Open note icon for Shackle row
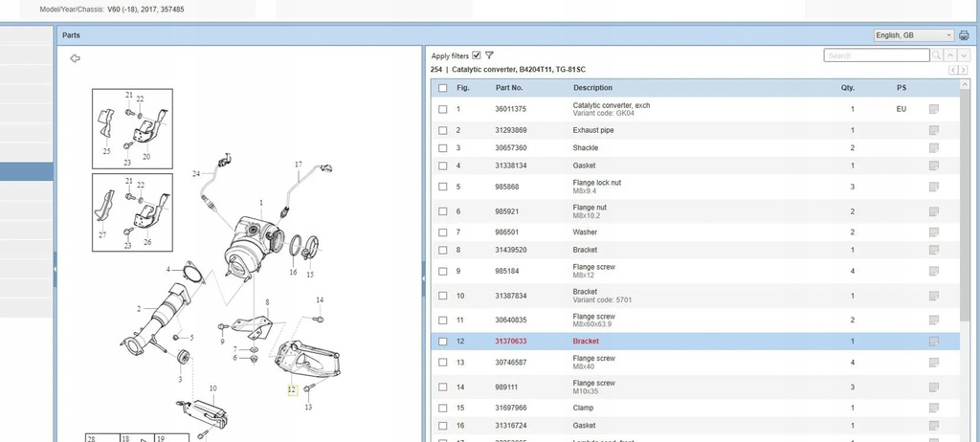Viewport: 980px width, 442px height. click(x=934, y=148)
